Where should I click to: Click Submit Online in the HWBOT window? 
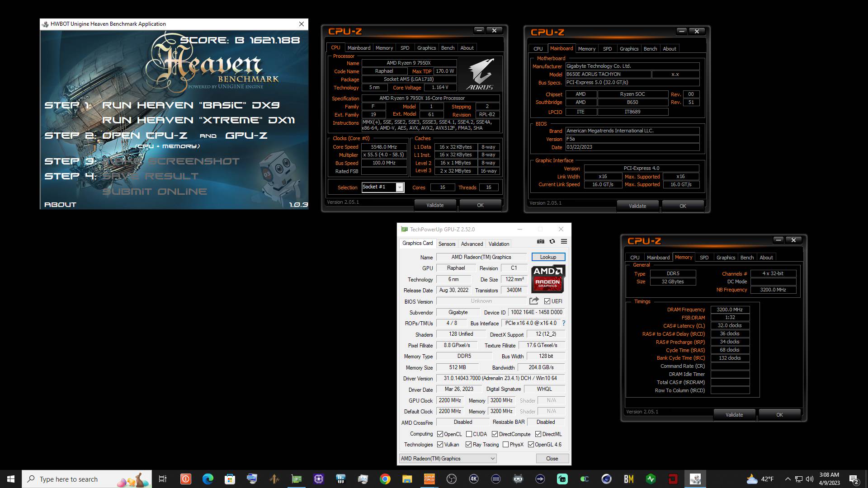[x=155, y=192]
